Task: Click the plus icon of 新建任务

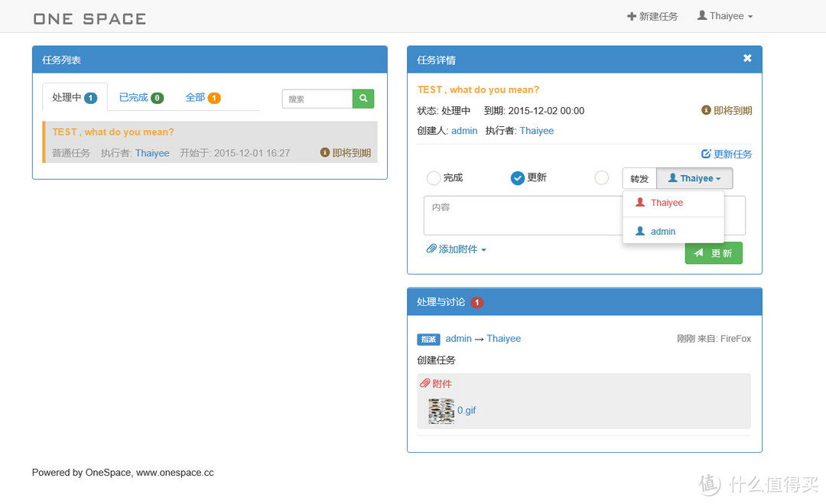Action: 632,16
